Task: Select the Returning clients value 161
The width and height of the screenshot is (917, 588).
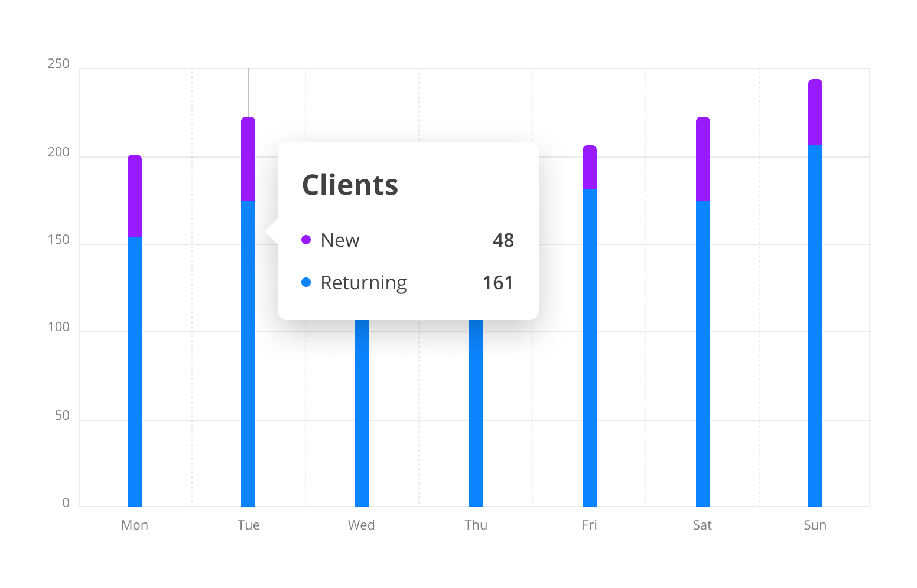Action: (x=497, y=283)
